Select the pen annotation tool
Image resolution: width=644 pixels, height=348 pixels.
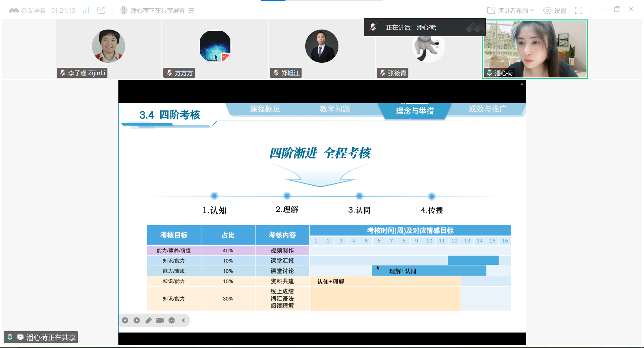pyautogui.click(x=148, y=320)
